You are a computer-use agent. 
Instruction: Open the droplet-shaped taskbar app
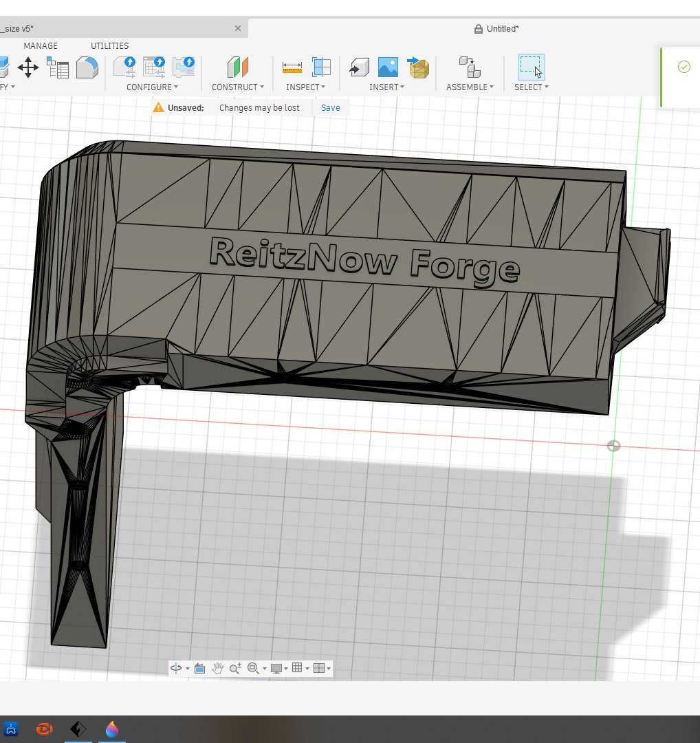pyautogui.click(x=112, y=729)
